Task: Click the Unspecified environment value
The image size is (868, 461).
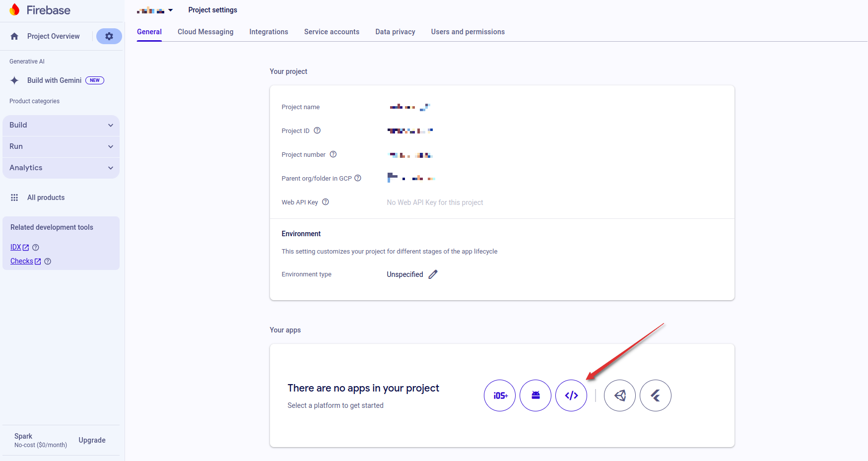Action: pos(405,274)
